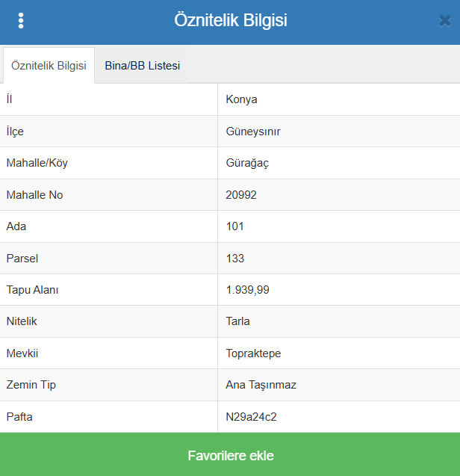Select the Güneysınır district value

pyautogui.click(x=253, y=132)
